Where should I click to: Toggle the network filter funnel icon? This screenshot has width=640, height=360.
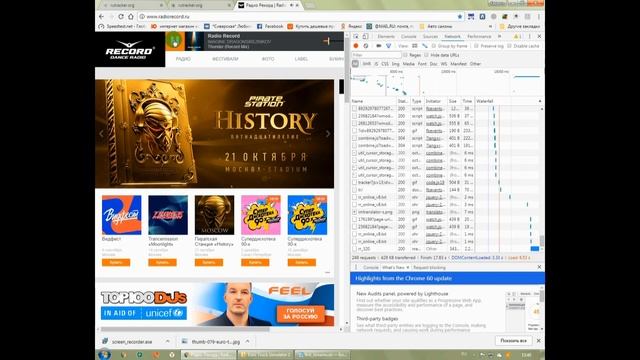[389, 46]
